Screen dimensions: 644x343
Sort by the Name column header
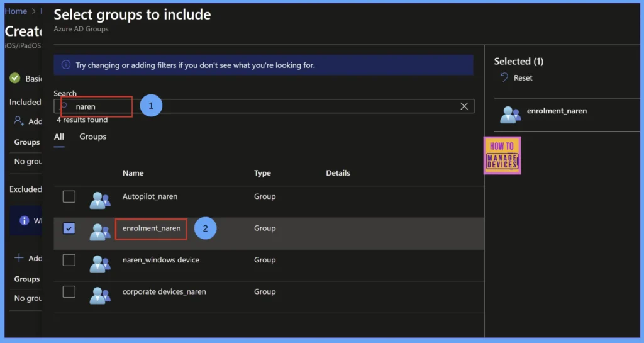coord(133,173)
